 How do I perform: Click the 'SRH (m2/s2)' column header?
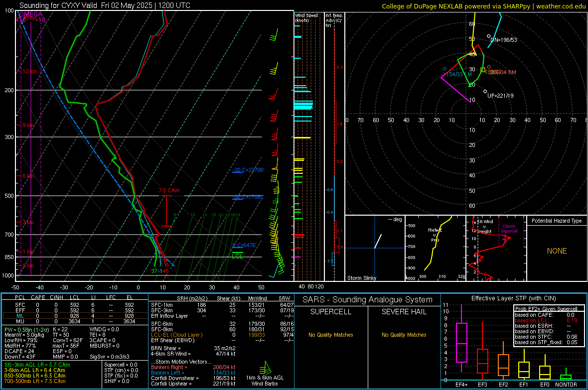(192, 298)
